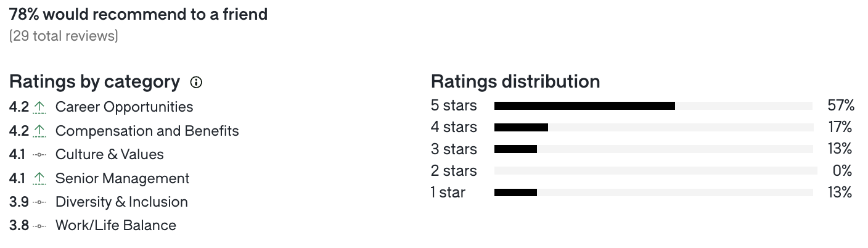Screen dimensions: 868x248
Task: Click the 29 total reviews text
Action: 63,36
